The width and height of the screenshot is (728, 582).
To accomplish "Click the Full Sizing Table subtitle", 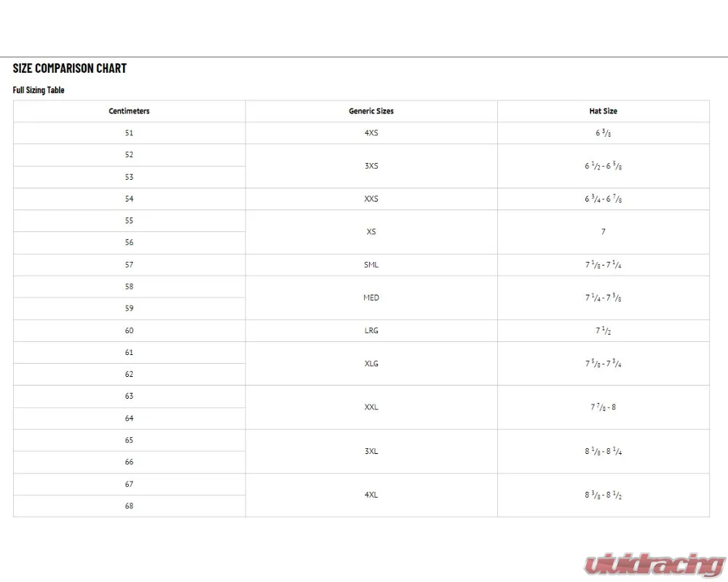I will (x=39, y=90).
